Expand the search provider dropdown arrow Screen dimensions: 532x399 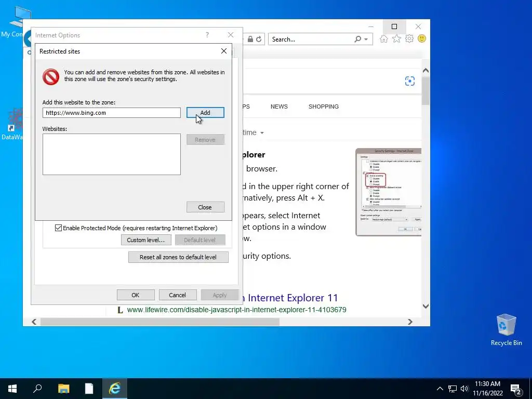pyautogui.click(x=366, y=39)
